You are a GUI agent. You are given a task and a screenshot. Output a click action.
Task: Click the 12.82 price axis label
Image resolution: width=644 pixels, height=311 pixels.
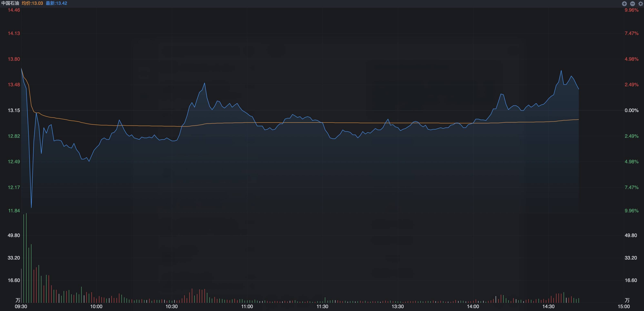click(14, 136)
